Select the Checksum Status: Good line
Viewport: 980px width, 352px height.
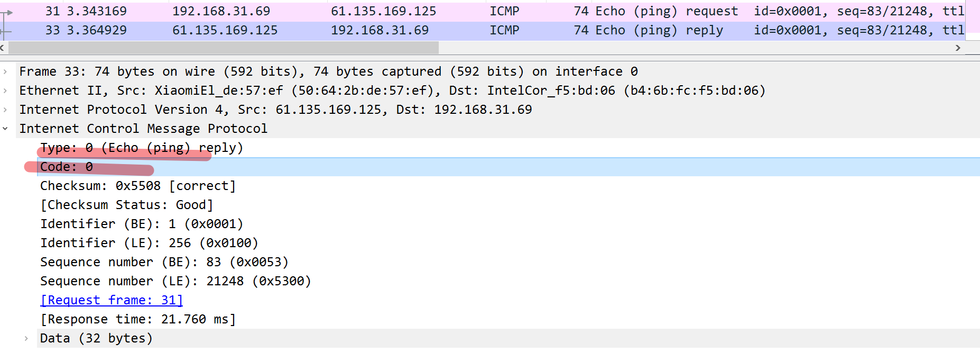click(x=127, y=205)
